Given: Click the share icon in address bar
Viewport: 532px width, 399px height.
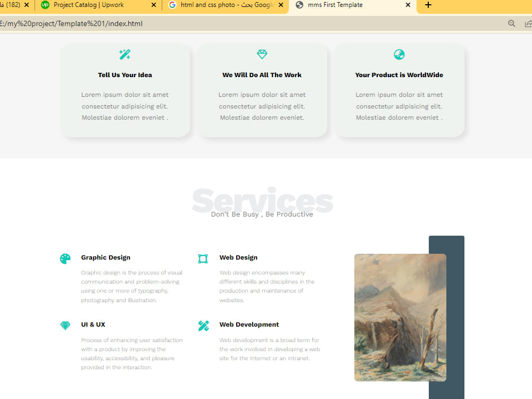Looking at the screenshot, I should (x=528, y=23).
